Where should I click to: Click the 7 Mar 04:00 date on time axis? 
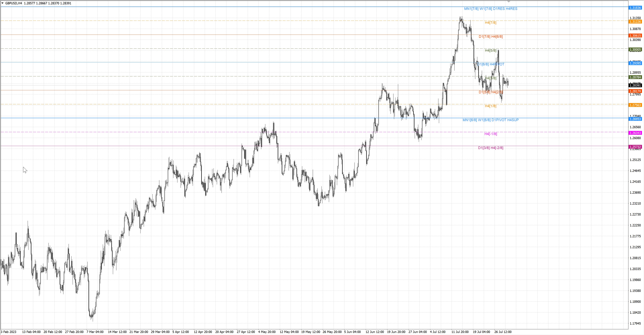pyautogui.click(x=95, y=332)
